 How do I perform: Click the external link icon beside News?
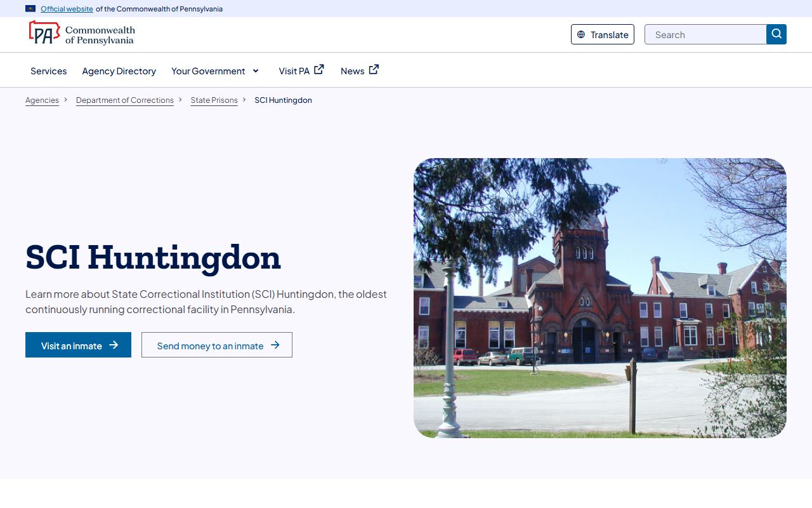374,70
